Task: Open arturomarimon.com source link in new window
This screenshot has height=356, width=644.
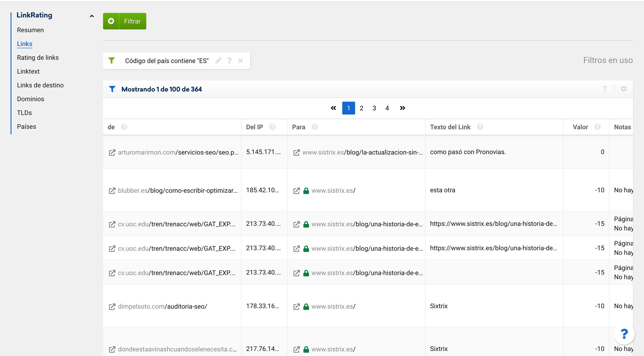Action: pyautogui.click(x=112, y=152)
